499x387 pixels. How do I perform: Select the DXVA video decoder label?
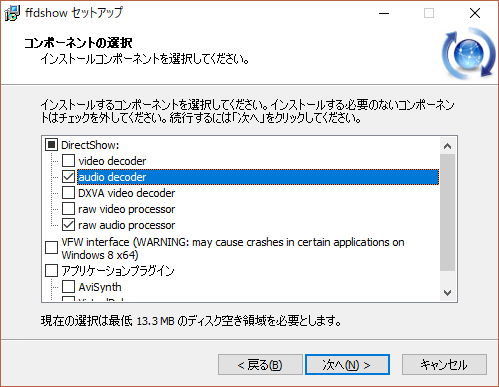[126, 193]
